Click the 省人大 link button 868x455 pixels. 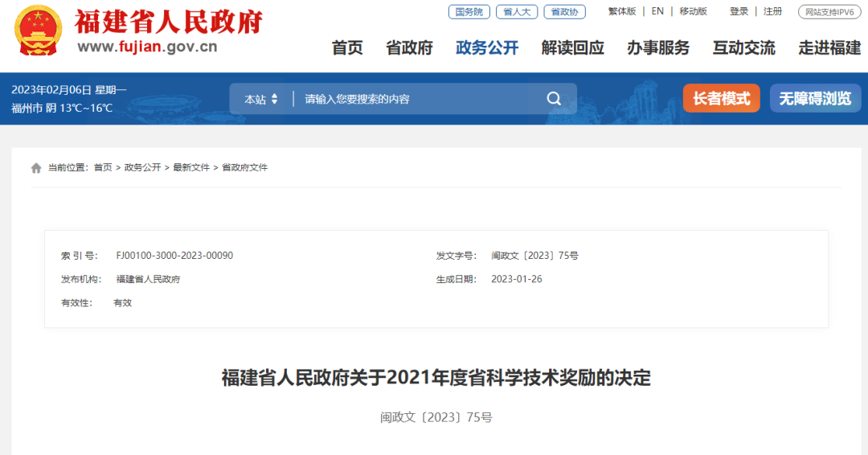tap(517, 12)
